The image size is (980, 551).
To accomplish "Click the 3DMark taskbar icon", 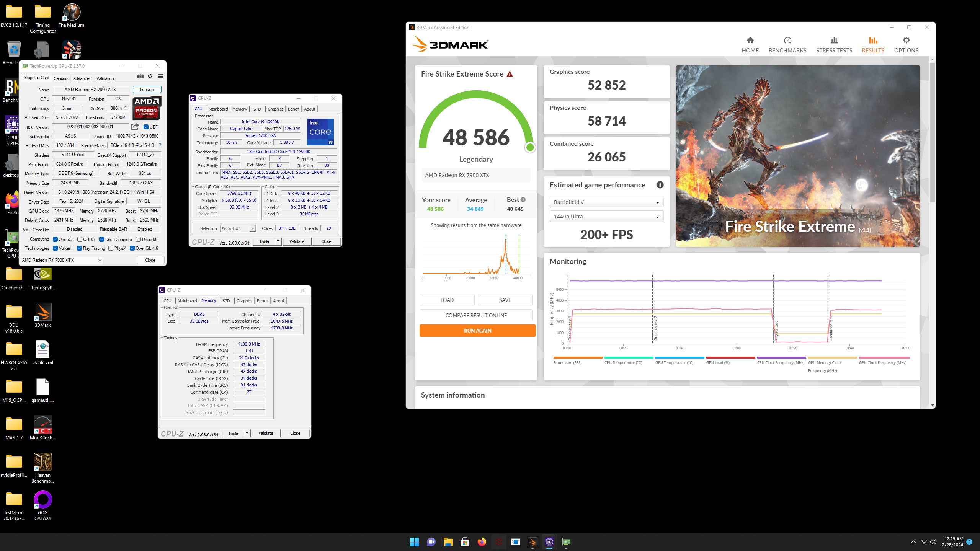I will [x=532, y=542].
